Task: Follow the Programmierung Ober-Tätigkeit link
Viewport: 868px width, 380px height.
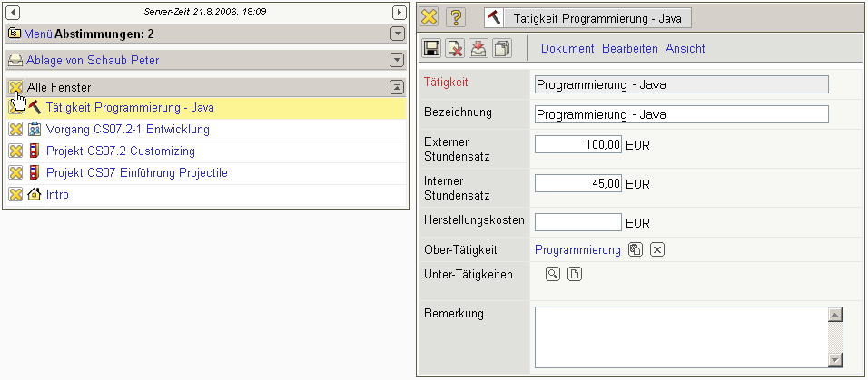Action: [578, 250]
